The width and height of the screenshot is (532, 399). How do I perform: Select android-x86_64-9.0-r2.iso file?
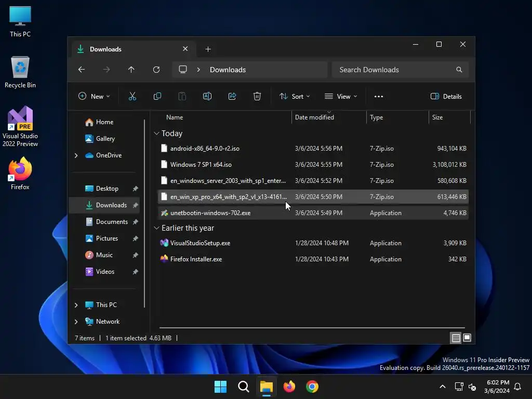click(313, 149)
